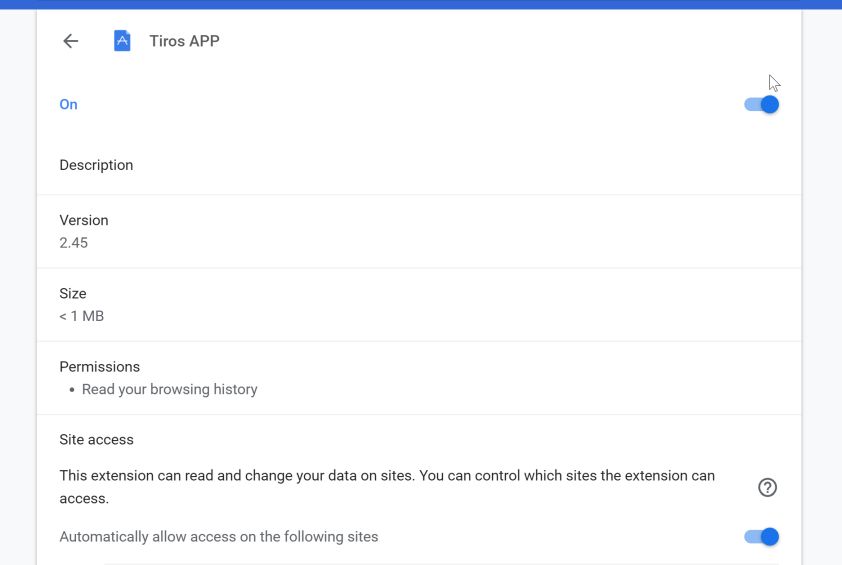Disable the Tiros APP extension toggle
Viewport: 842px width, 565px height.
(762, 104)
